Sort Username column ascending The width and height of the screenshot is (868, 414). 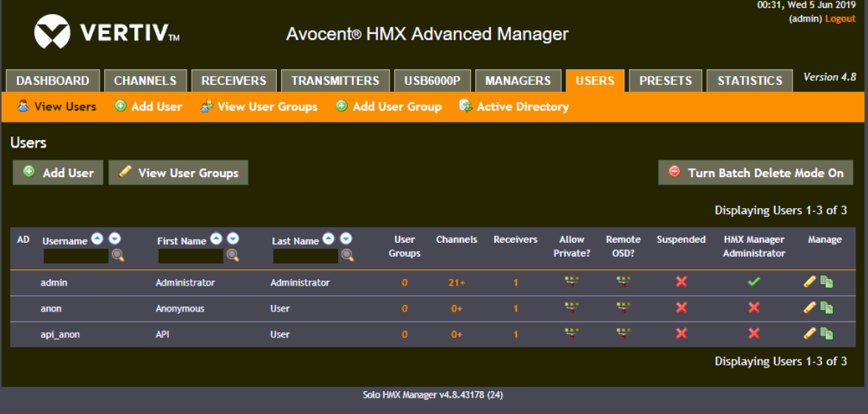(97, 239)
